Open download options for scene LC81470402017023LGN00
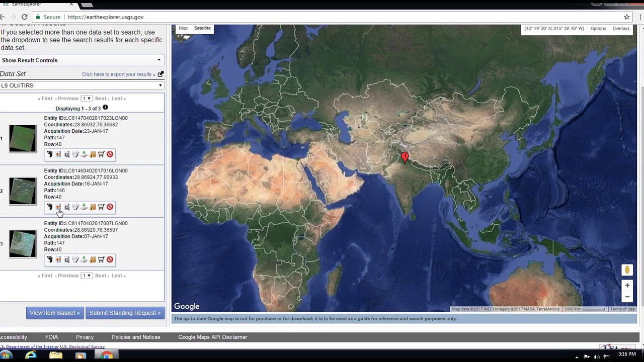 point(84,154)
